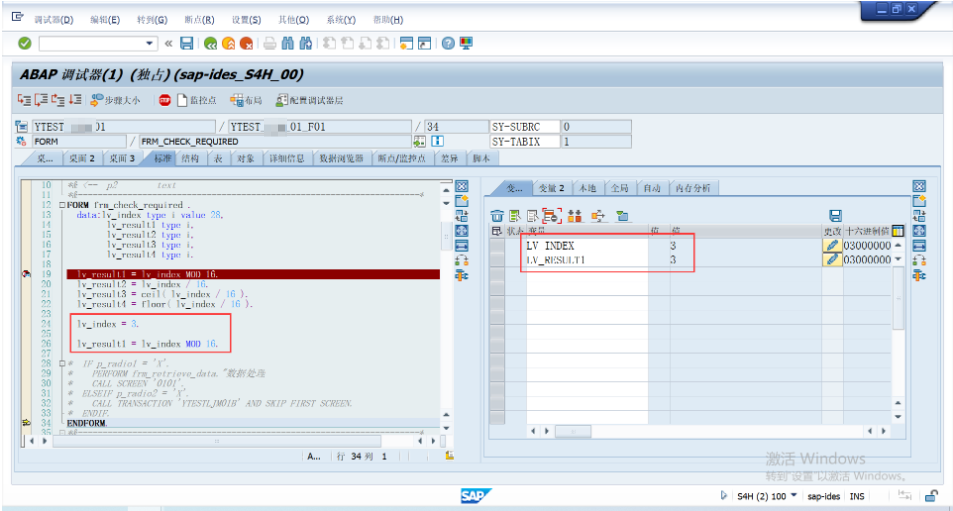Image resolution: width=953 pixels, height=511 pixels.
Task: Click the 步骤大小 button
Action: (115, 100)
